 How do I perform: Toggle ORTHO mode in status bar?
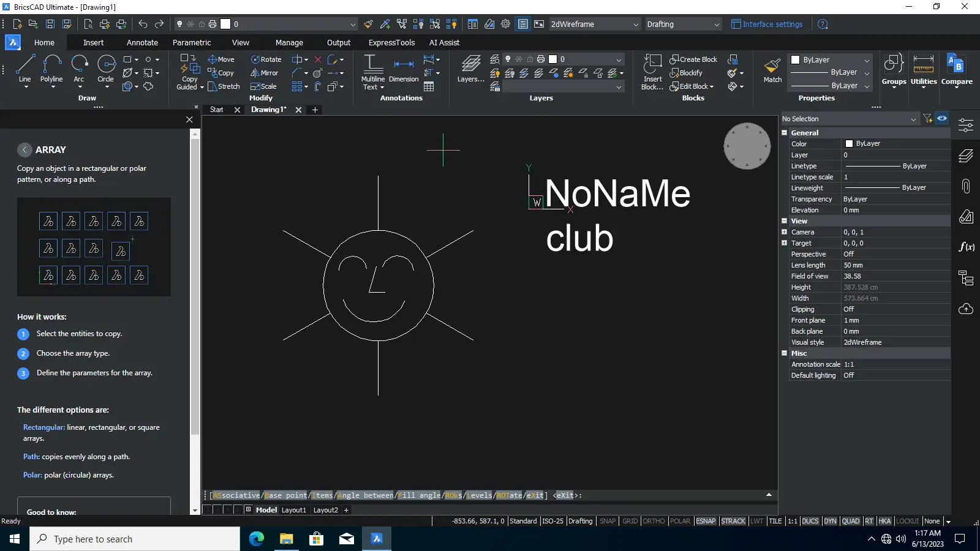tap(654, 521)
